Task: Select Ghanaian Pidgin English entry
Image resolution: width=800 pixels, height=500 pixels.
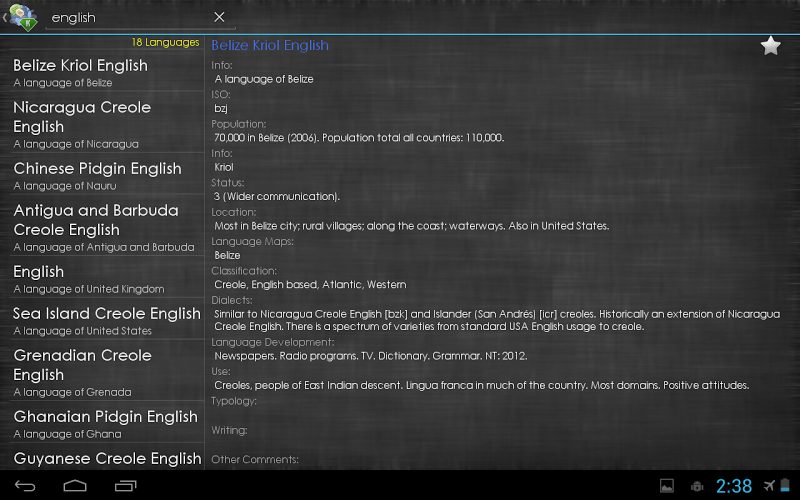Action: coord(106,423)
